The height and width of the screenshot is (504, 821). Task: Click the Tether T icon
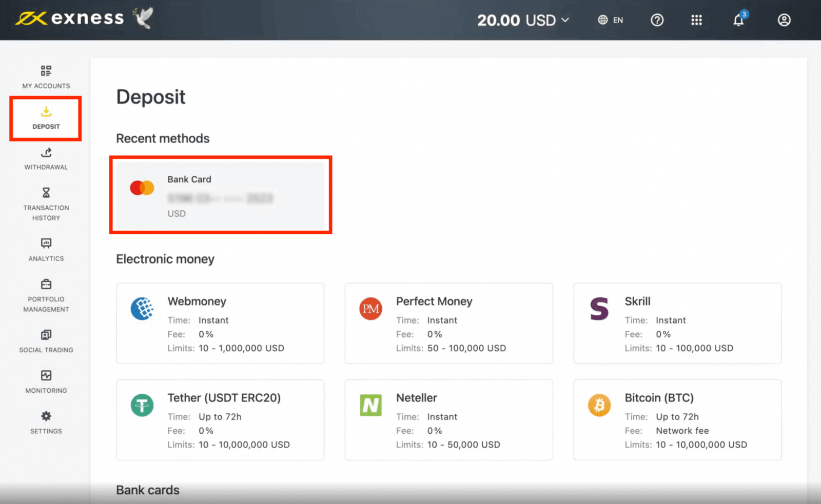coord(142,405)
